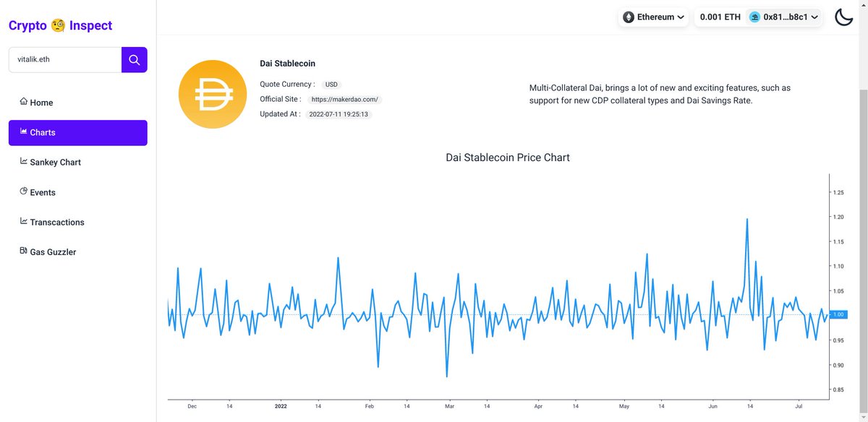Click the 2022-07-11 19:25:13 timestamp tag
868x422 pixels.
click(339, 114)
